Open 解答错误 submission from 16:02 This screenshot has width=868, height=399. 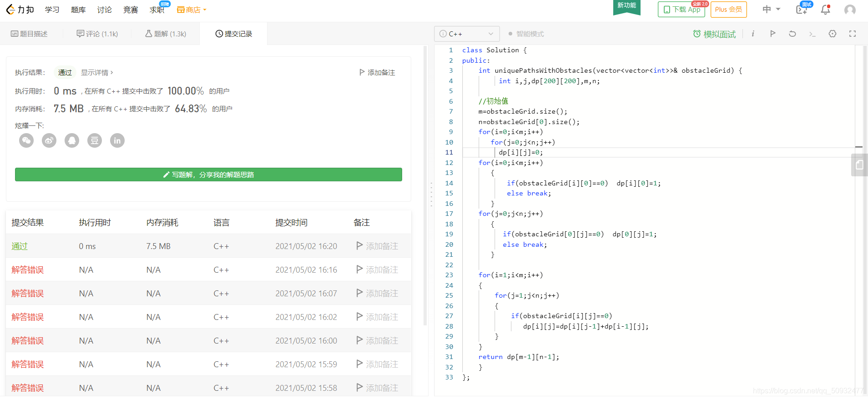[x=28, y=317]
